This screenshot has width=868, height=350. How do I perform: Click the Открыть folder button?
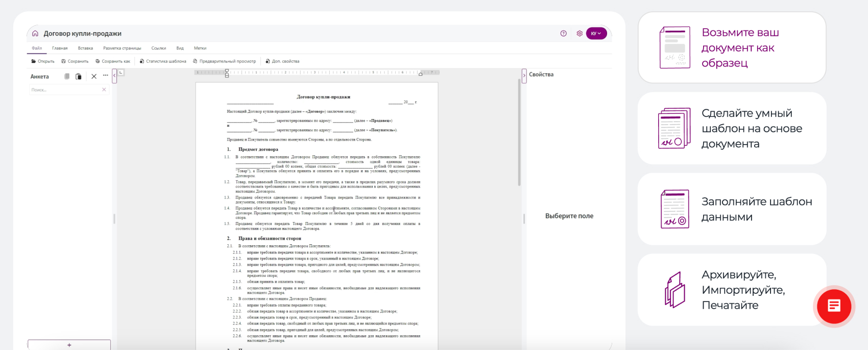coord(43,61)
